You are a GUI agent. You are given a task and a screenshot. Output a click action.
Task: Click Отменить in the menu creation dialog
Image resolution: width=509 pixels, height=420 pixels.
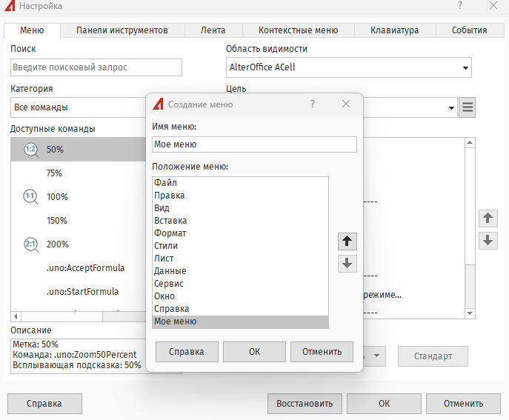(322, 351)
